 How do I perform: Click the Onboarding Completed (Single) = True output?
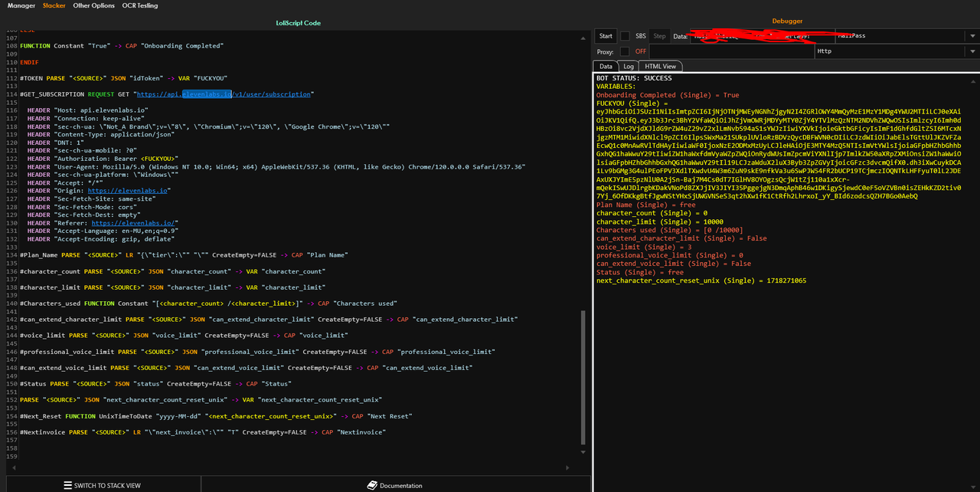pos(668,95)
